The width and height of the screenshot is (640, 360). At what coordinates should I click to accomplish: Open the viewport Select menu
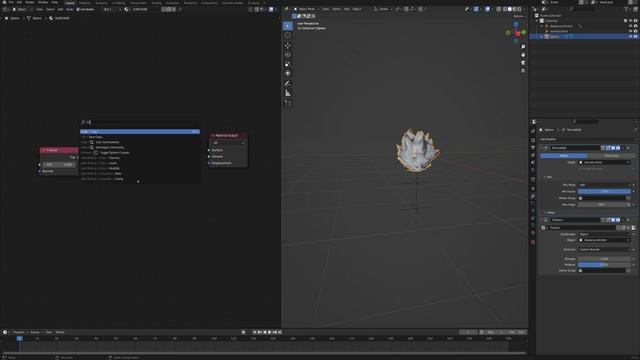click(x=336, y=9)
